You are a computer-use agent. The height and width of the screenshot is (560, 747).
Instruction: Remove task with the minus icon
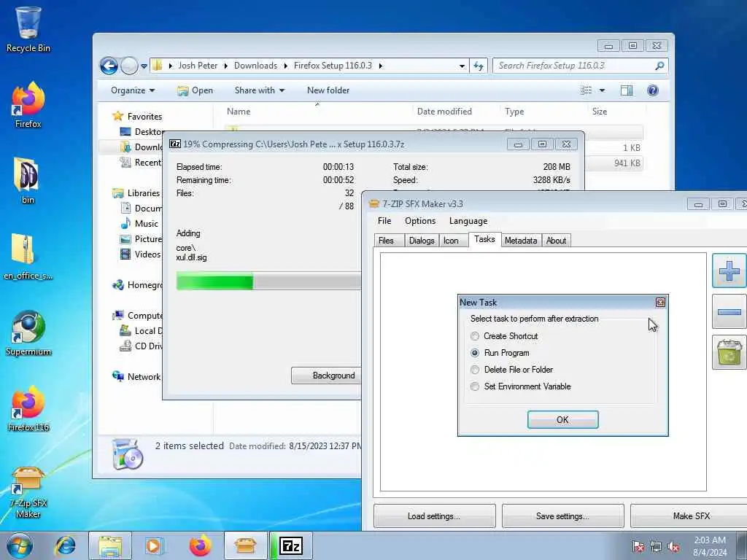pyautogui.click(x=729, y=312)
